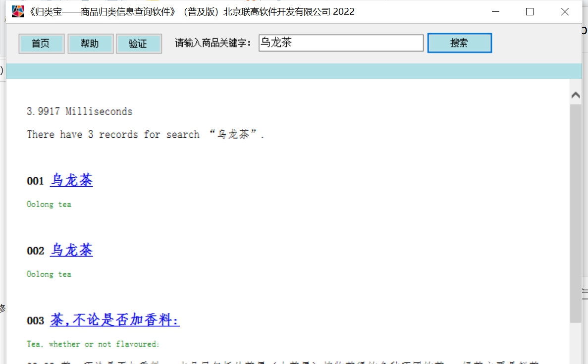588x364 pixels.
Task: Click the 首页 home button
Action: (x=41, y=43)
